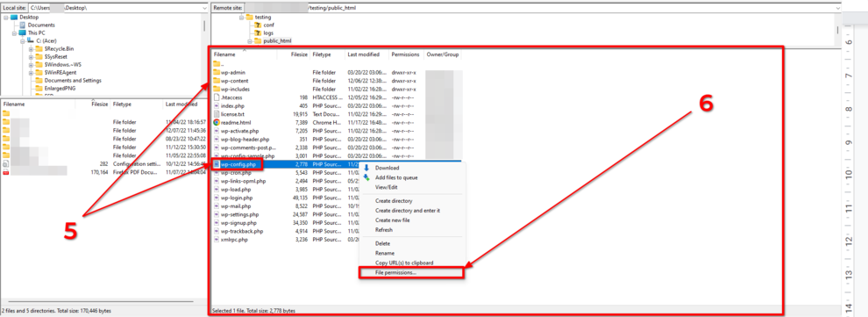Click the text file icon beside license.txt
This screenshot has height=317, width=868.
[x=217, y=114]
